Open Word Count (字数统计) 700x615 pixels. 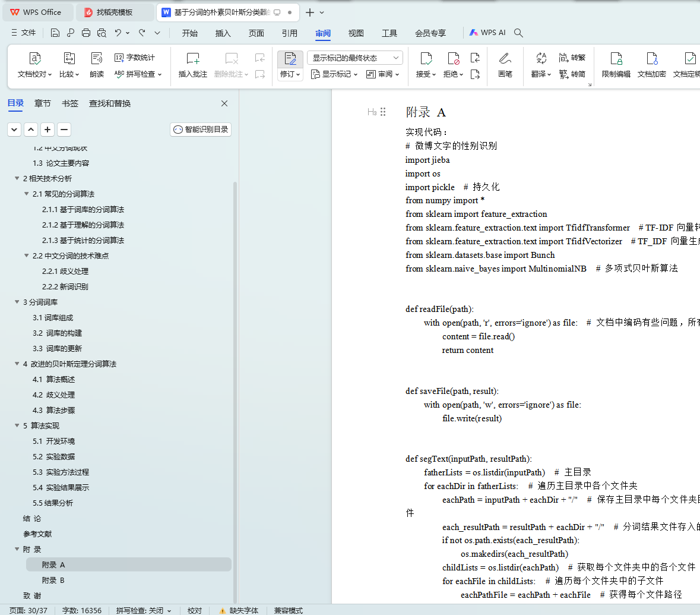(135, 58)
